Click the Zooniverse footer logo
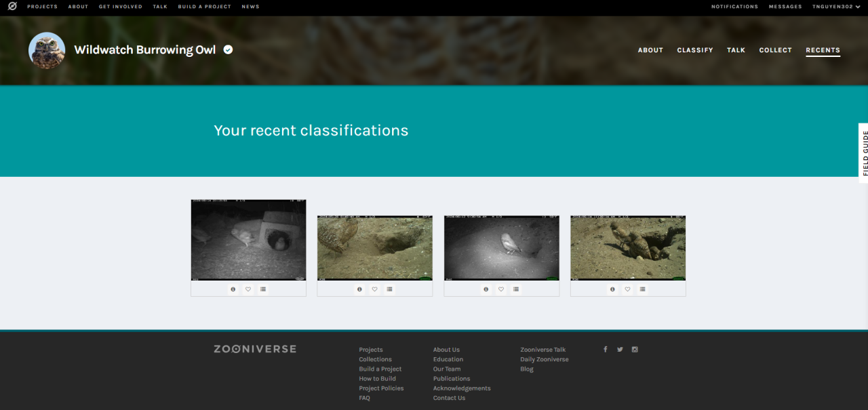Image resolution: width=868 pixels, height=410 pixels. 255,349
